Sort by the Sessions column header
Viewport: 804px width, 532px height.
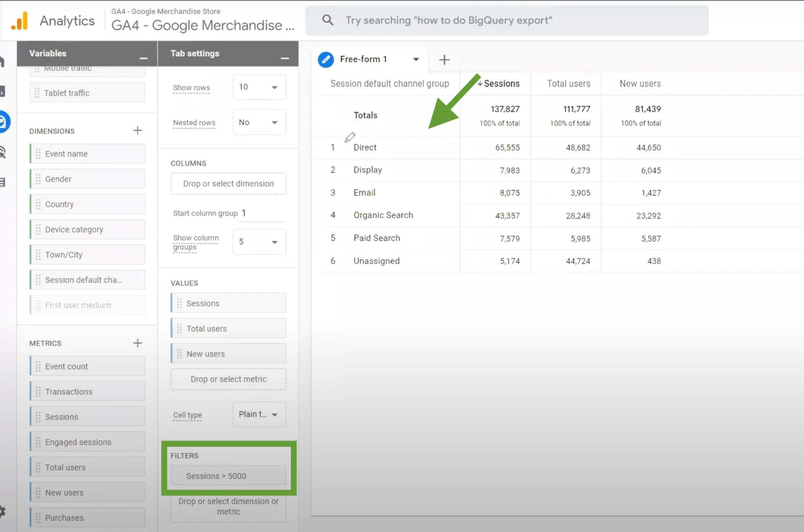[501, 83]
